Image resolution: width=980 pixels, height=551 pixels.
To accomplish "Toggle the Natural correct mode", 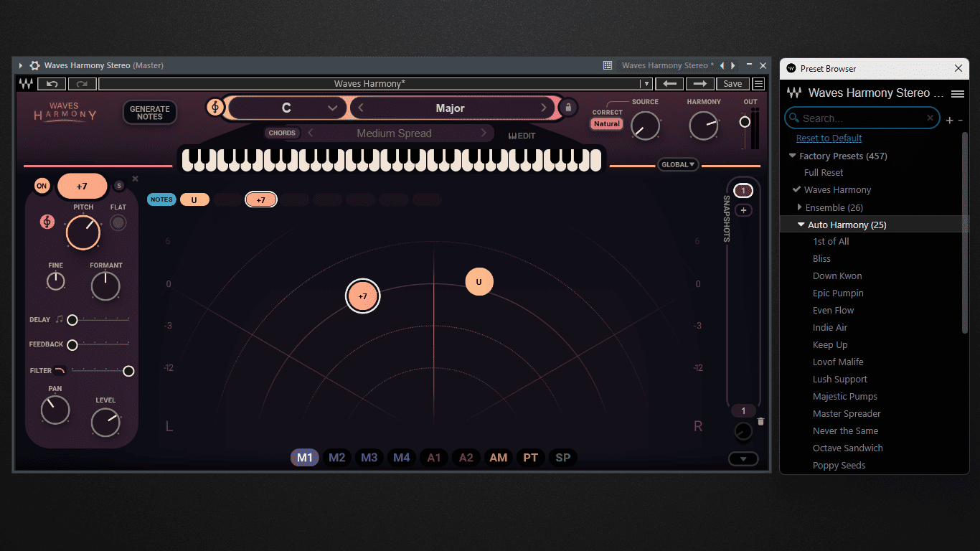I will 607,123.
